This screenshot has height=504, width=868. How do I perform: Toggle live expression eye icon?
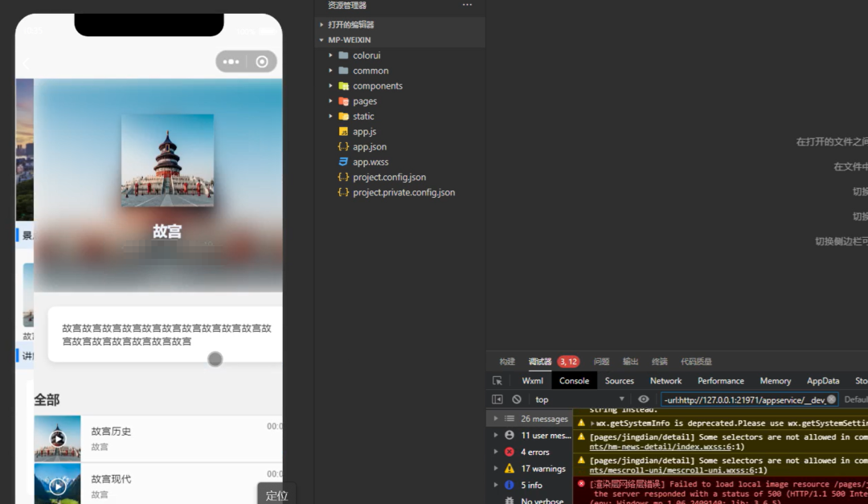click(643, 400)
